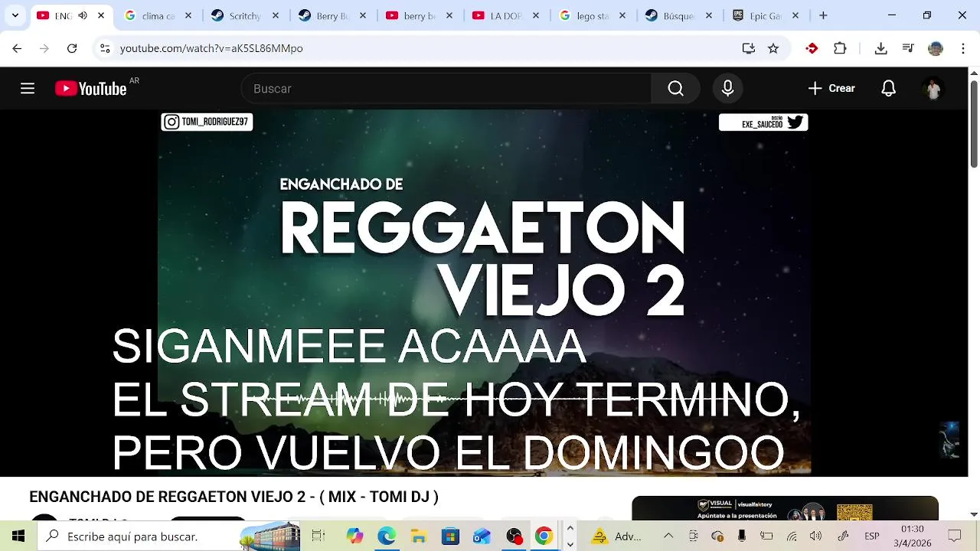Switch to the Búsqueda Steam tab

click(x=679, y=15)
